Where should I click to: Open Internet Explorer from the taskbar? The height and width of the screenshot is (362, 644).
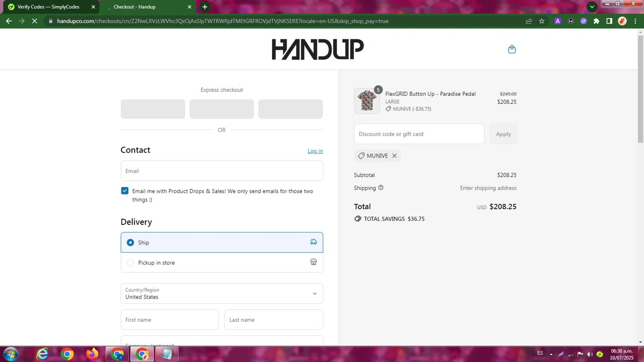point(42,354)
